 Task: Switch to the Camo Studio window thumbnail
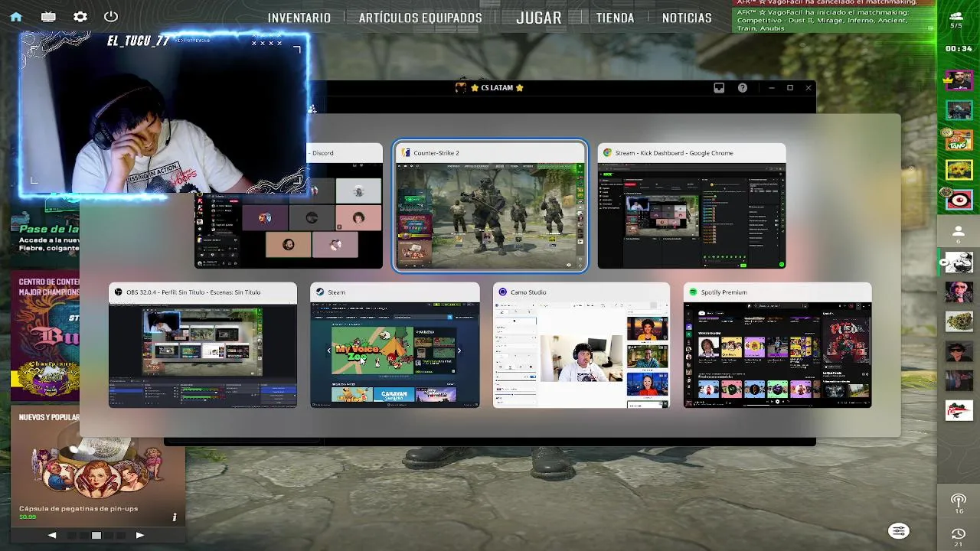[581, 345]
